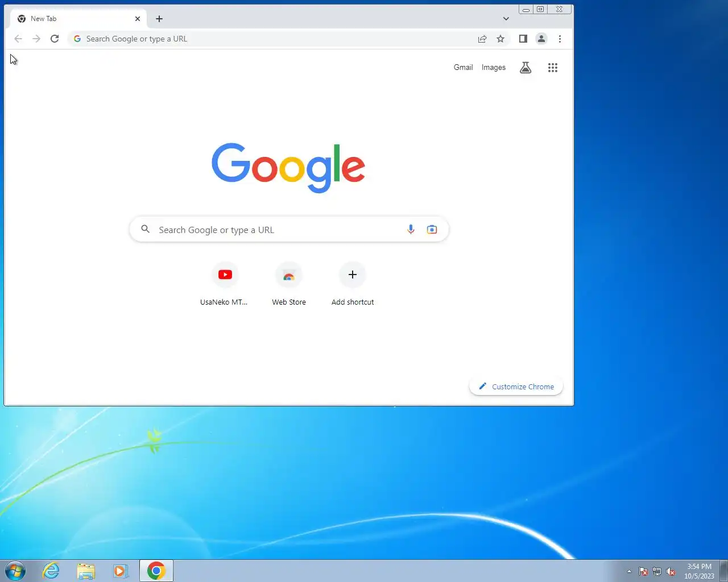The image size is (728, 582).
Task: Select the Chrome taskbar button
Action: point(156,571)
